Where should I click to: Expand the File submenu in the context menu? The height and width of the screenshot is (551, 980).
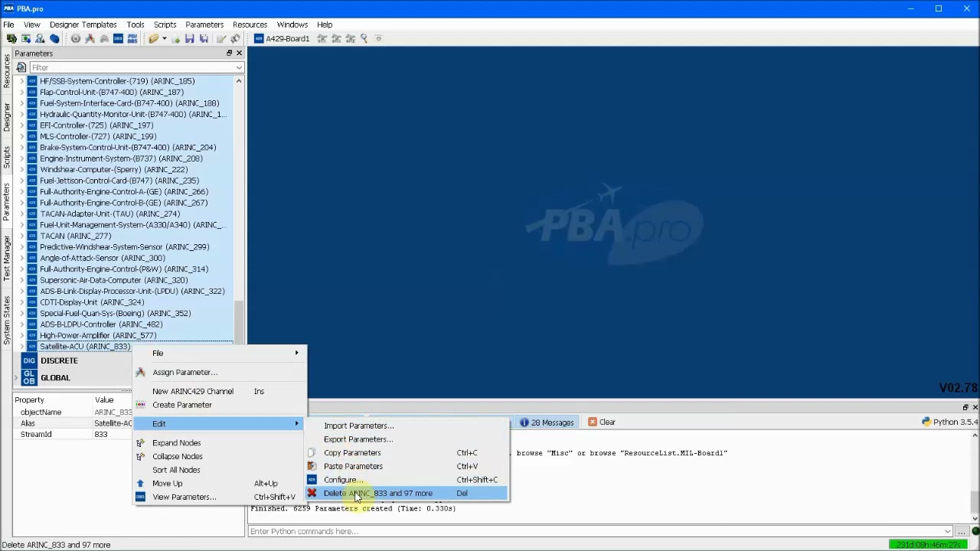(220, 353)
